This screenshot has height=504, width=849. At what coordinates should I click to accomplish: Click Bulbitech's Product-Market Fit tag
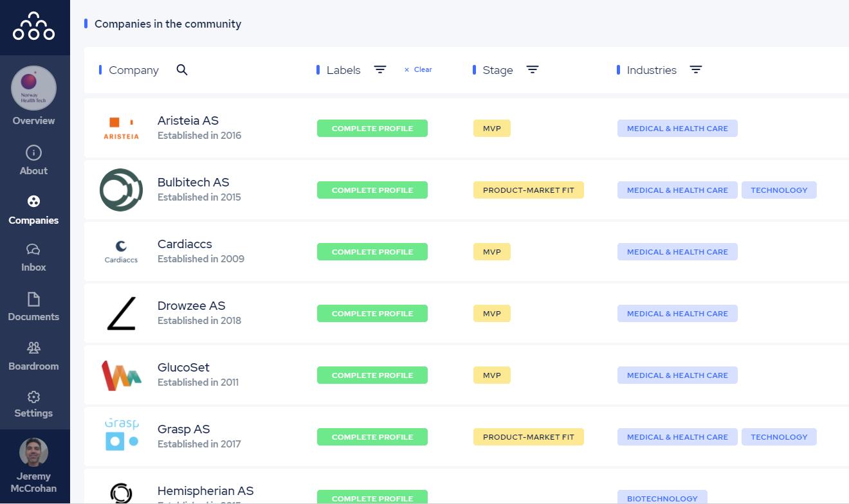[529, 190]
